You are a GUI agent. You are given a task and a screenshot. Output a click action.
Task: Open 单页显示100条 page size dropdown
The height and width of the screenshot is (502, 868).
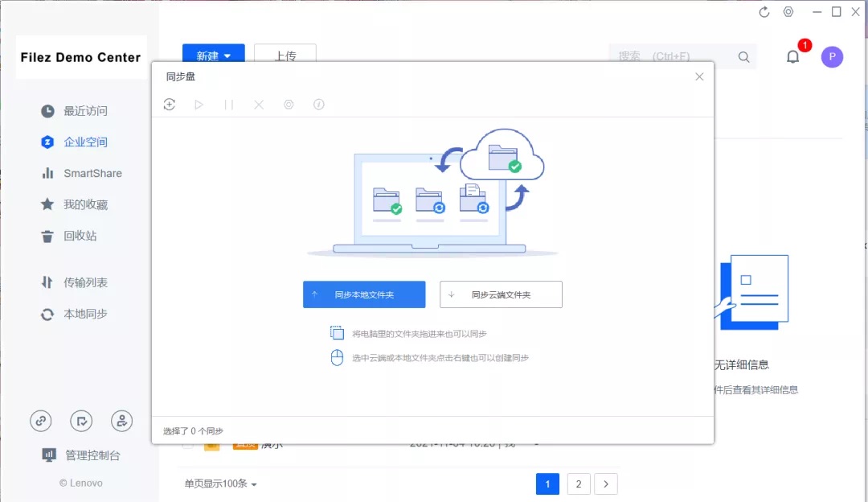[x=220, y=483]
